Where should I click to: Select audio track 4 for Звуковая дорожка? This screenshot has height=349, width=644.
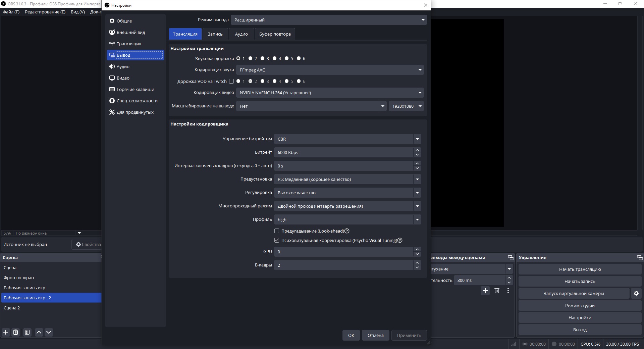tap(274, 58)
